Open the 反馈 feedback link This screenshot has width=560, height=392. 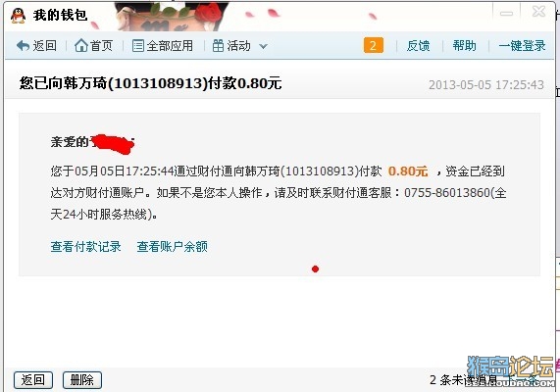pyautogui.click(x=418, y=46)
